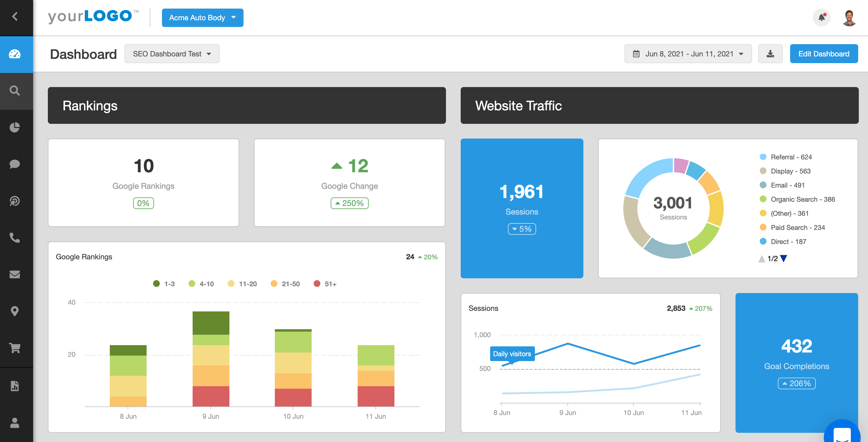868x442 pixels.
Task: Click the Edit Dashboard button
Action: click(x=824, y=54)
